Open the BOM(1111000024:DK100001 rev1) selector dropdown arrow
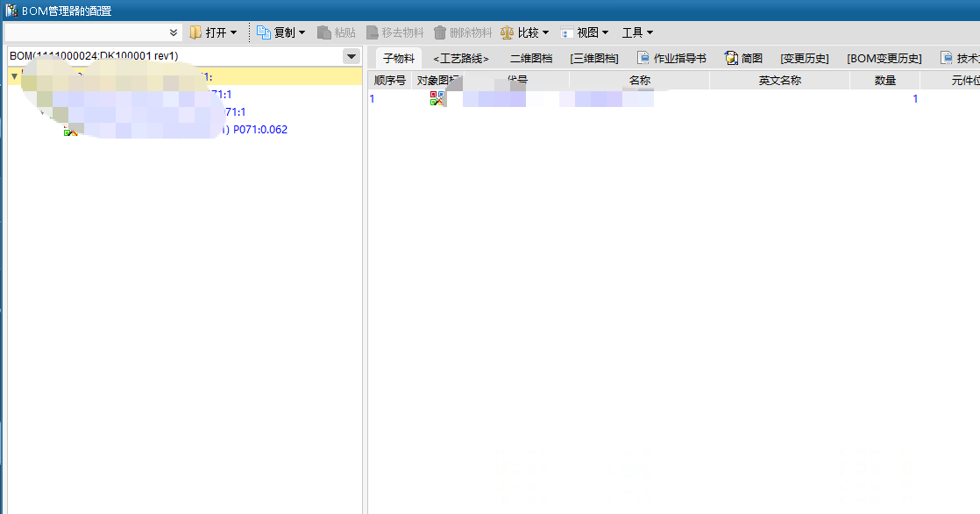980x514 pixels. 352,56
